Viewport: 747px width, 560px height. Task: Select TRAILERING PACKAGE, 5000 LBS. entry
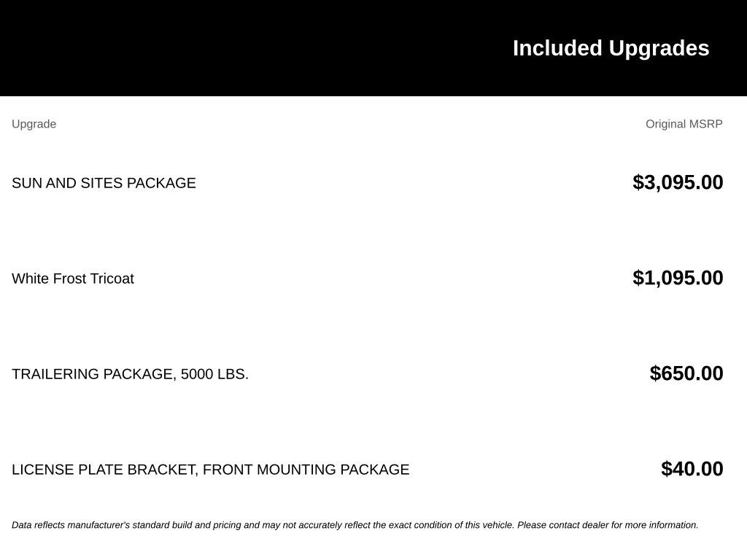pos(130,374)
